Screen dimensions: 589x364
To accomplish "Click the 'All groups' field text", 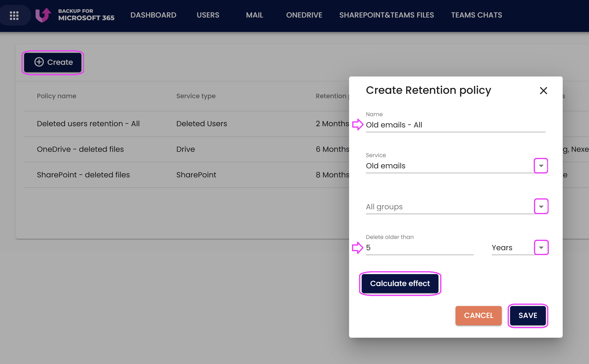I will [384, 207].
